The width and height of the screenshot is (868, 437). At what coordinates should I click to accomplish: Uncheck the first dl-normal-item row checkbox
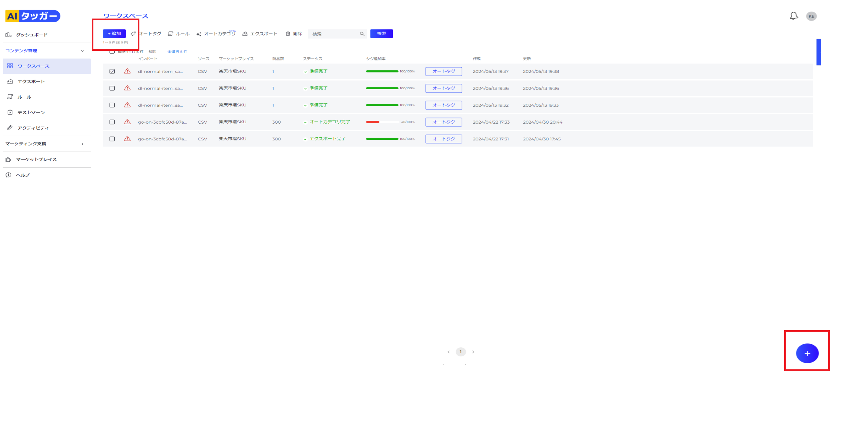click(x=112, y=71)
